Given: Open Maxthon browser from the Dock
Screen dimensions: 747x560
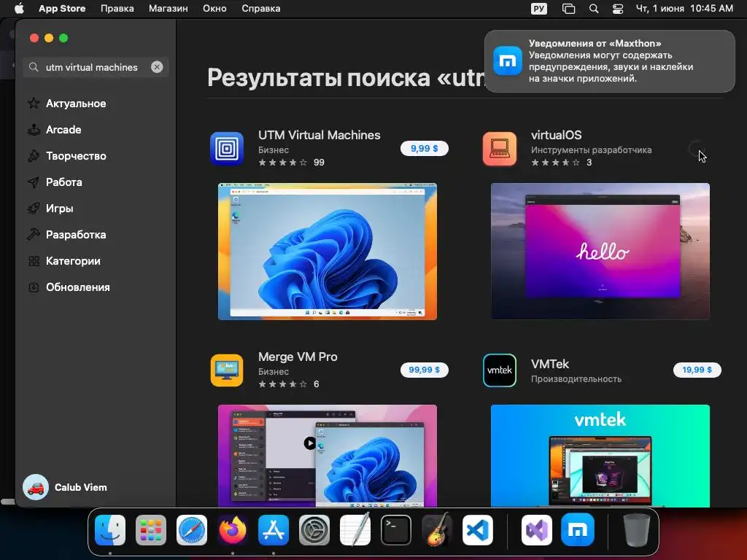Looking at the screenshot, I should (x=578, y=530).
